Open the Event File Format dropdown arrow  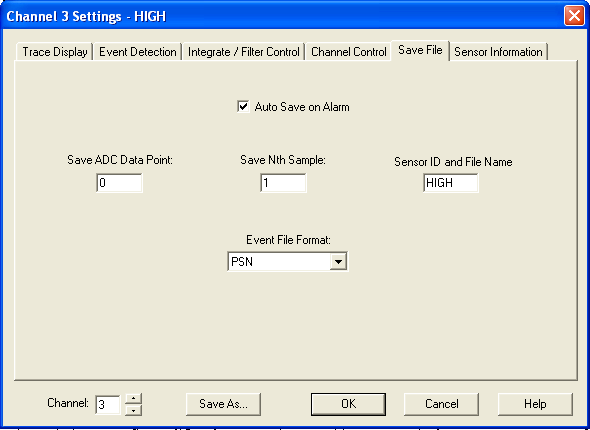pos(338,262)
